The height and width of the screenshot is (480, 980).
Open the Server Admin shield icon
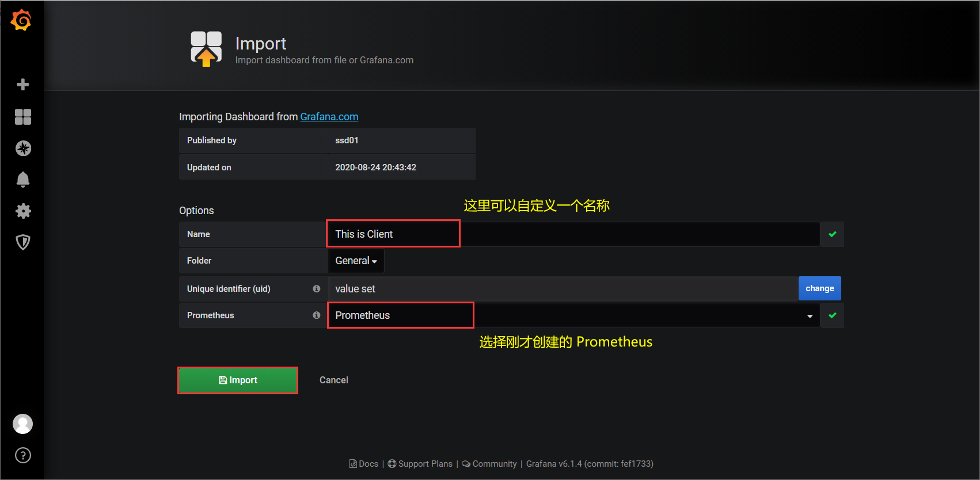(x=23, y=242)
